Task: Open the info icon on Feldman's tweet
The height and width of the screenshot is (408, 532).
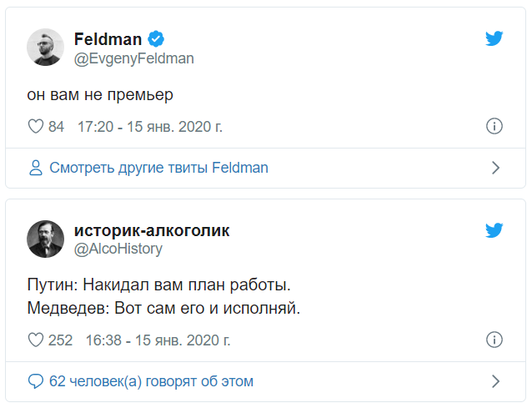Action: [494, 127]
